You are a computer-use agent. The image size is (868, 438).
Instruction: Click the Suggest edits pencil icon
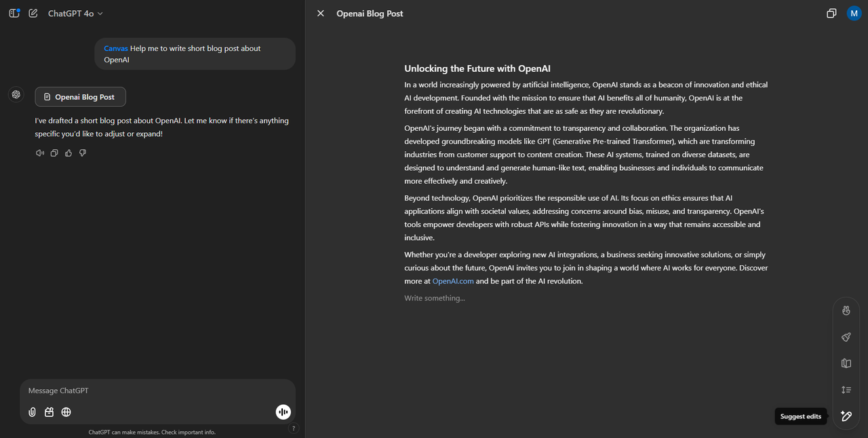pos(846,416)
